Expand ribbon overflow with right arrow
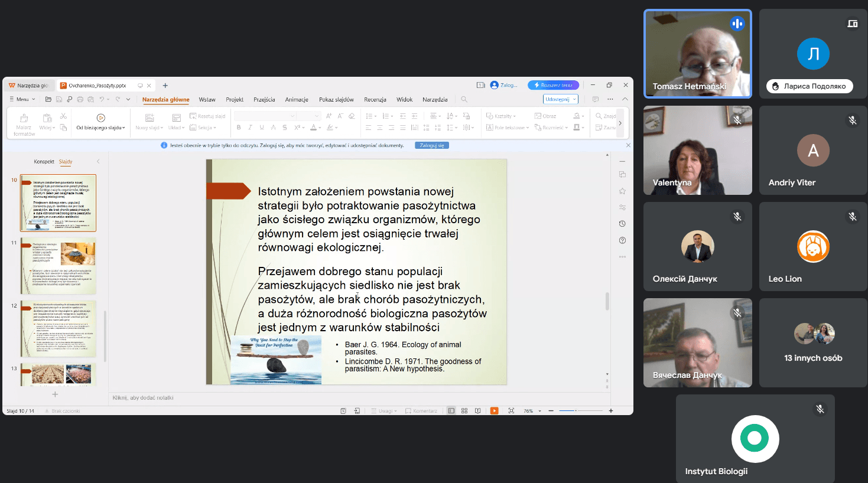The height and width of the screenshot is (483, 868). click(620, 123)
